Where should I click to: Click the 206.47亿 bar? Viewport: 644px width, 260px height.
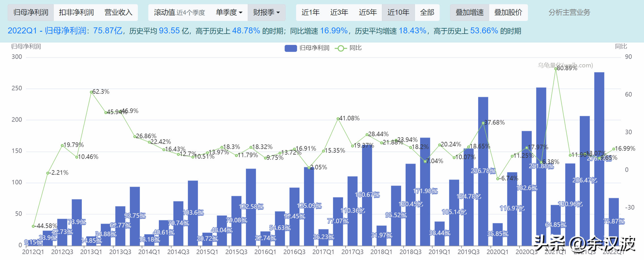pos(585,181)
